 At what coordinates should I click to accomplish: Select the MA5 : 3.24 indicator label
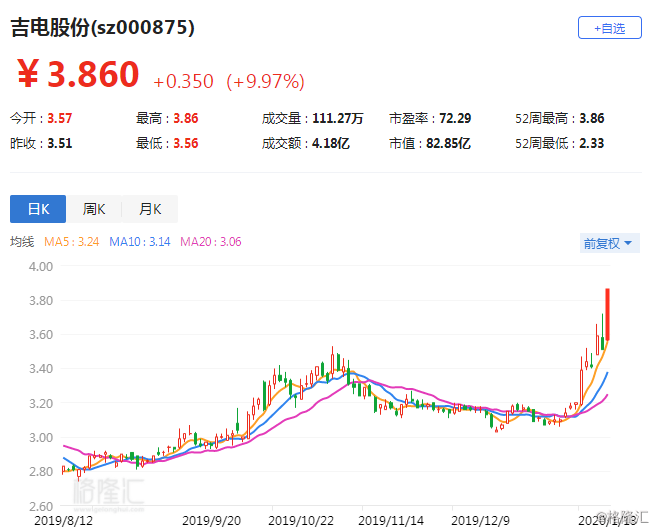72,242
